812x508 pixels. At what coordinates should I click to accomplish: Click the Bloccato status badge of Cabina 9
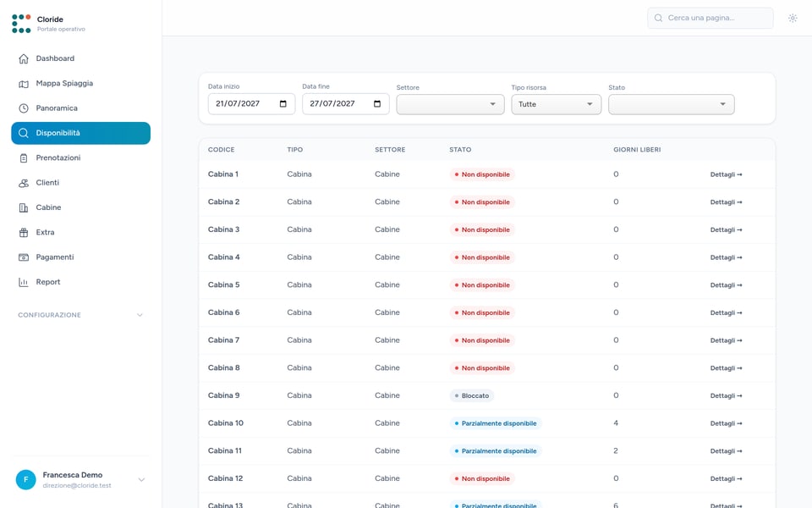click(x=472, y=396)
